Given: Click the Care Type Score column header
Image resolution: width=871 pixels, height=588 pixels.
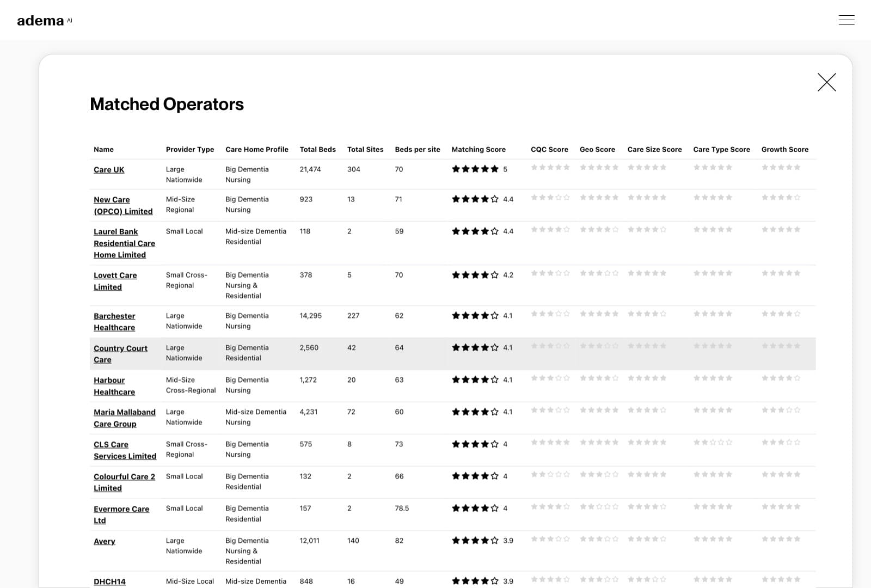Looking at the screenshot, I should click(x=721, y=149).
